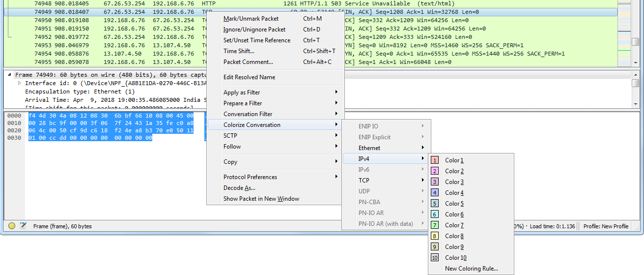Image resolution: width=644 pixels, height=275 pixels.
Task: Choose the Color 4 blue swatch icon
Action: pyautogui.click(x=435, y=193)
